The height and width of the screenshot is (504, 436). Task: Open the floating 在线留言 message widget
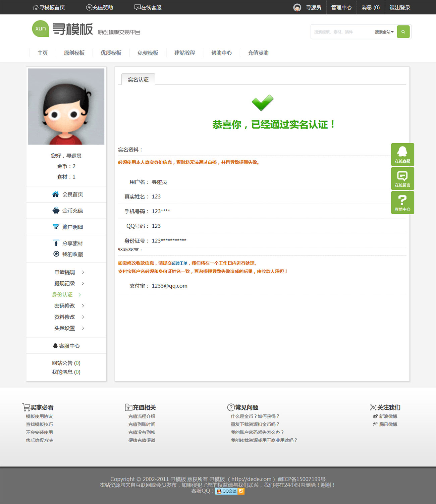(402, 178)
